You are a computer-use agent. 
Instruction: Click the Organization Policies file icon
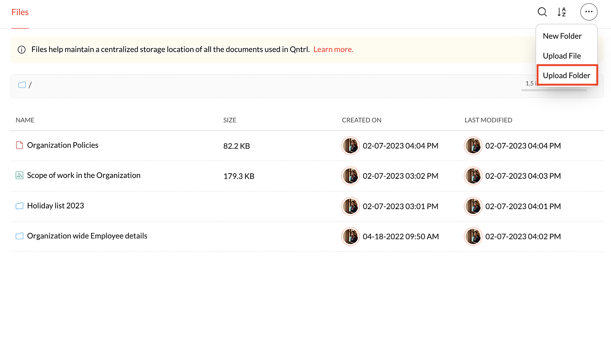20,145
